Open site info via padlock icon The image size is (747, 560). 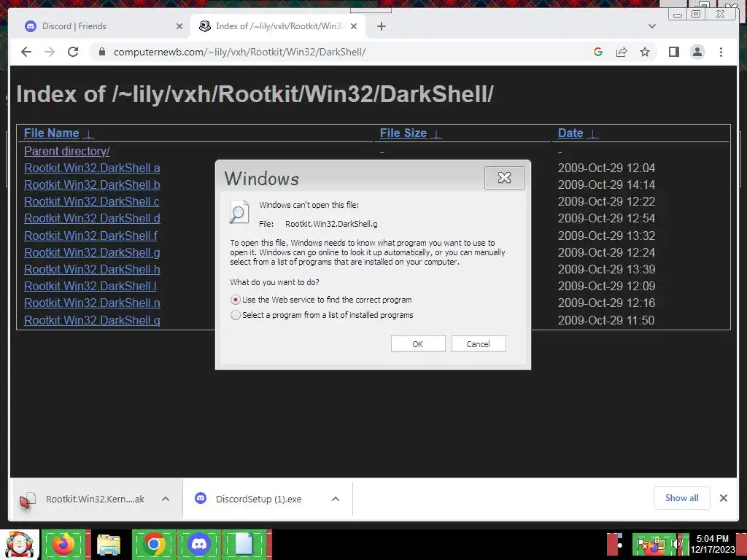[101, 52]
